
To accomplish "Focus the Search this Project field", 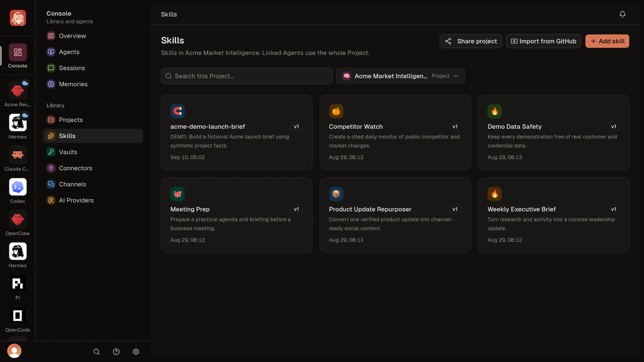I will (x=246, y=76).
